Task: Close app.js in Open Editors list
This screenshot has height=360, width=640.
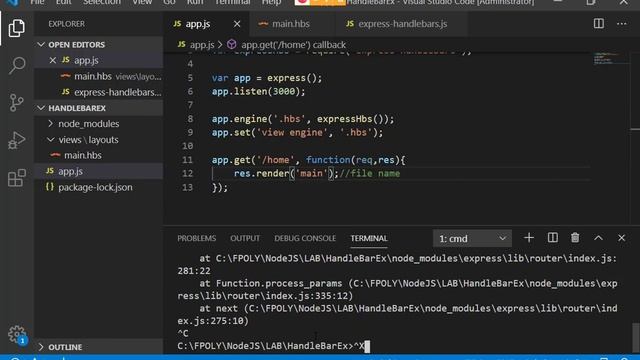Action: [x=53, y=60]
